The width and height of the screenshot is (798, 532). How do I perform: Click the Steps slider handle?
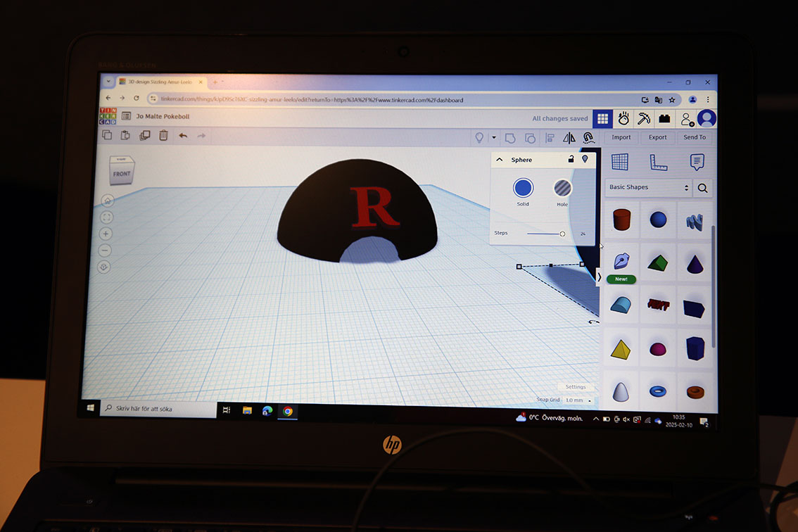(562, 234)
